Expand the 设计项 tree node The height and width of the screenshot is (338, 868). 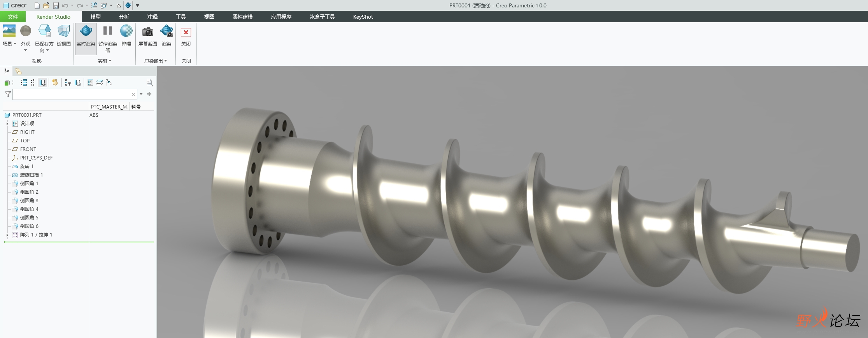[7, 124]
